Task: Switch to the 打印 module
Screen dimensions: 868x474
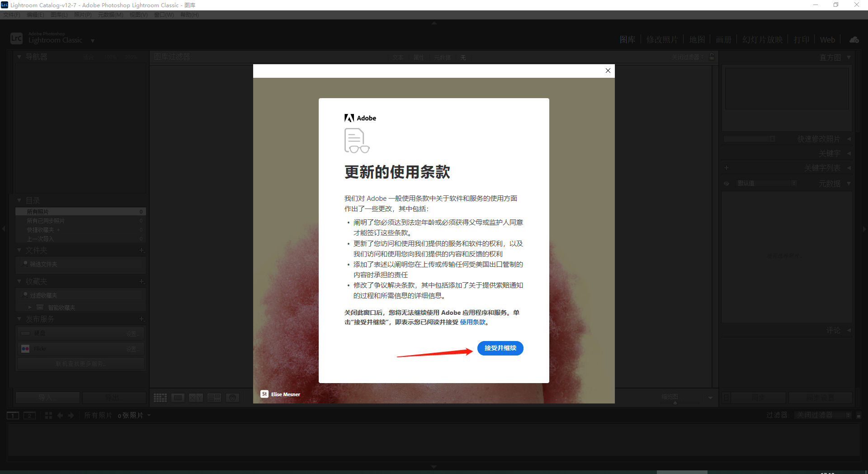Action: click(x=802, y=40)
